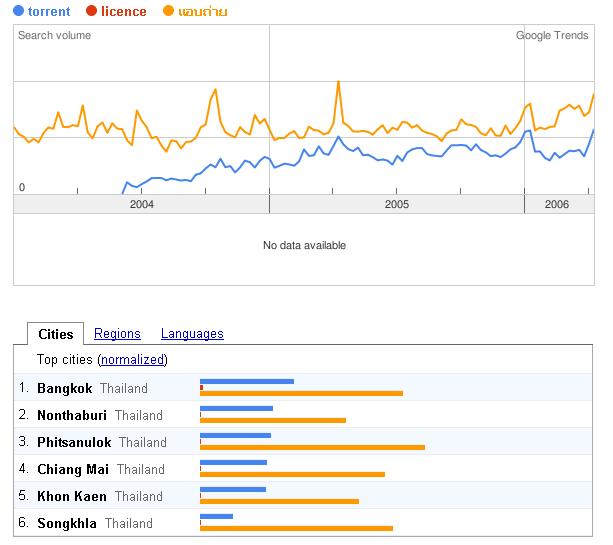
Task: Open the normalized link
Action: [133, 360]
